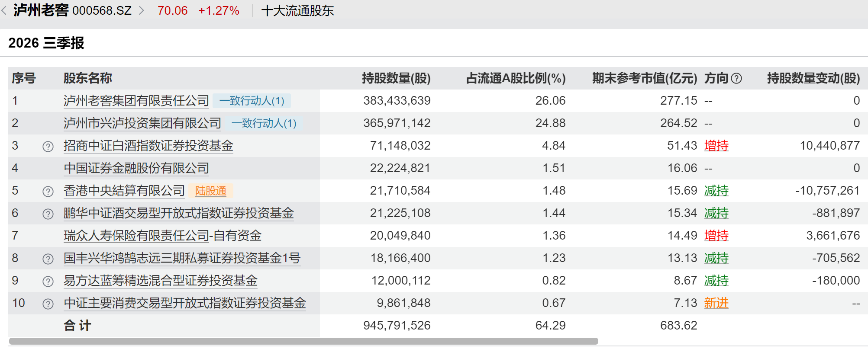The height and width of the screenshot is (352, 868).
Task: Click 减持 link in row 6
Action: tap(716, 213)
